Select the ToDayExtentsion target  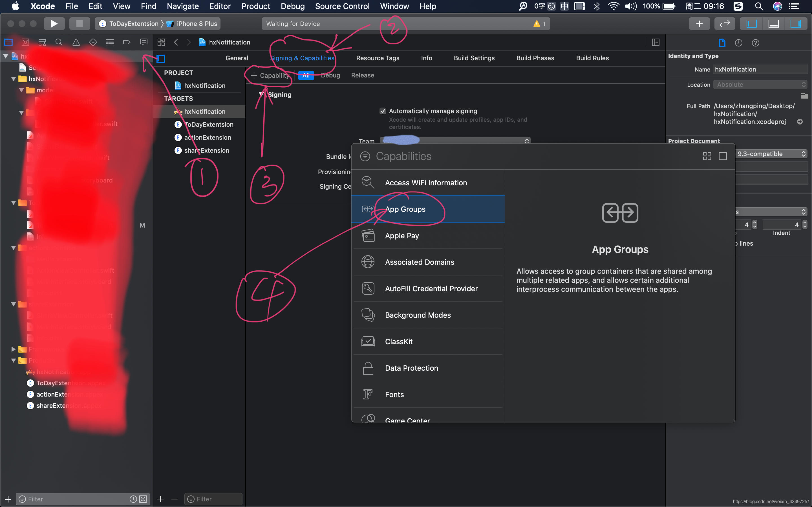(x=208, y=124)
